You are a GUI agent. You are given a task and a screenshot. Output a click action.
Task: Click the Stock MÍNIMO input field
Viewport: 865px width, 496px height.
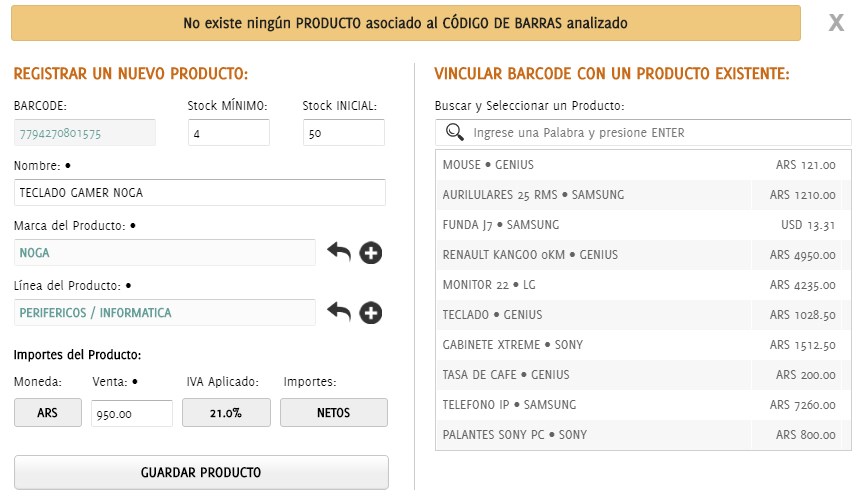pos(228,133)
